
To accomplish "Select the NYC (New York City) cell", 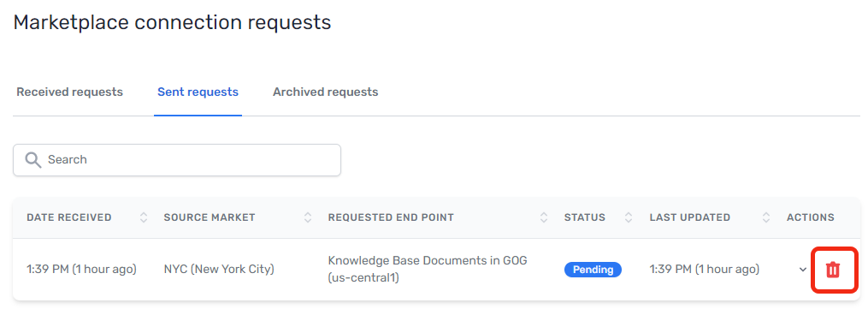I will pos(219,270).
